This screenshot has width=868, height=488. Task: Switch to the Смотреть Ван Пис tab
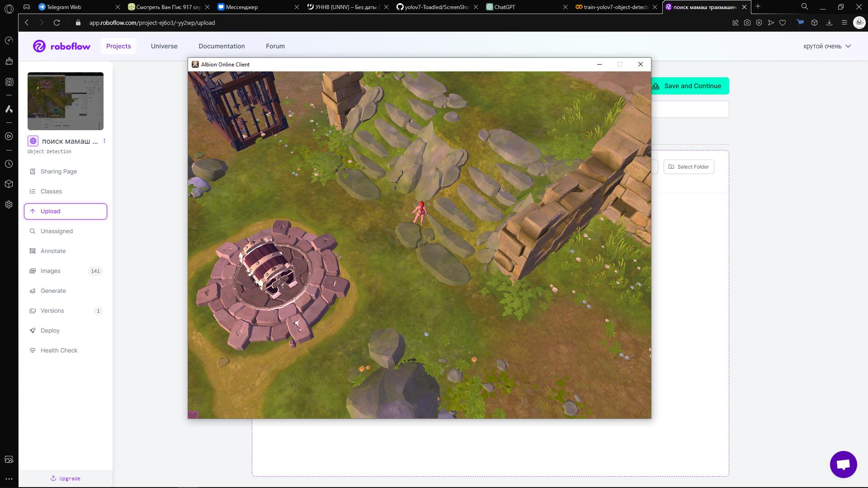point(168,7)
